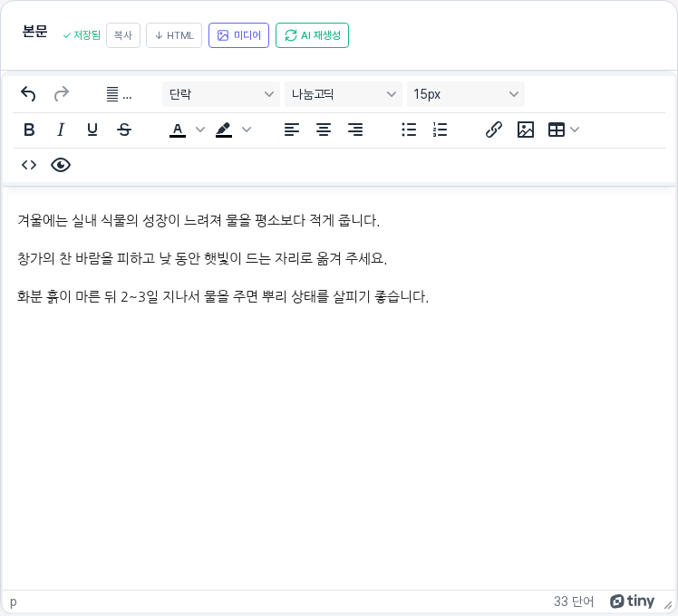Click the 33 단어 word count

(x=574, y=602)
